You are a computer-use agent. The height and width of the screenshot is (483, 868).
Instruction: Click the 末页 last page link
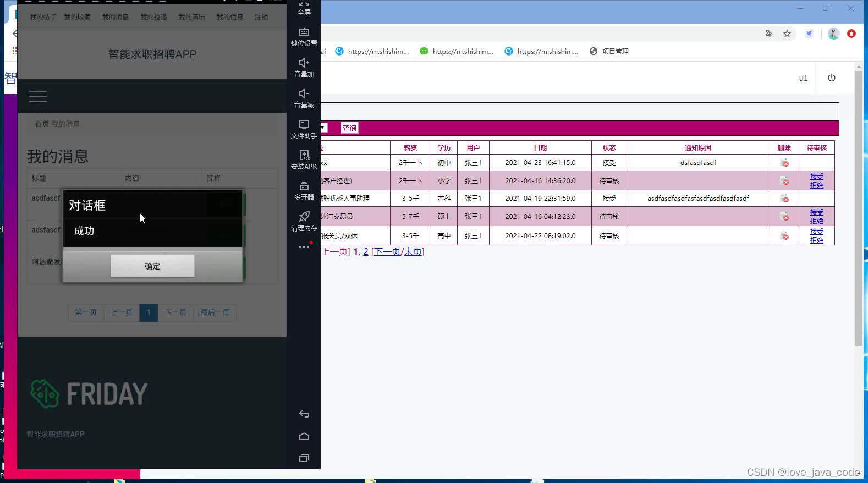(413, 252)
